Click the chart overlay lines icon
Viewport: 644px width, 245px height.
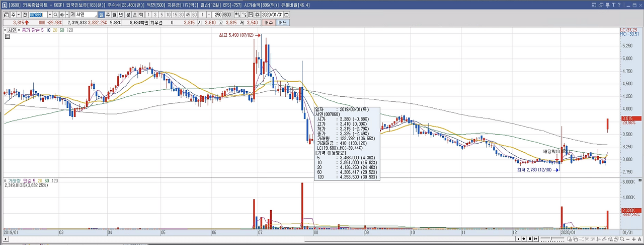coord(237,15)
